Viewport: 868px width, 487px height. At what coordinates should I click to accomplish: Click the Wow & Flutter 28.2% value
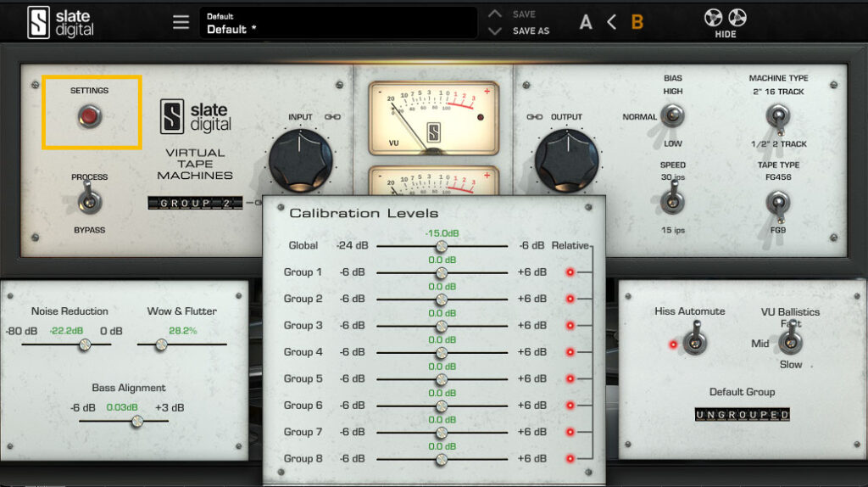coord(183,331)
